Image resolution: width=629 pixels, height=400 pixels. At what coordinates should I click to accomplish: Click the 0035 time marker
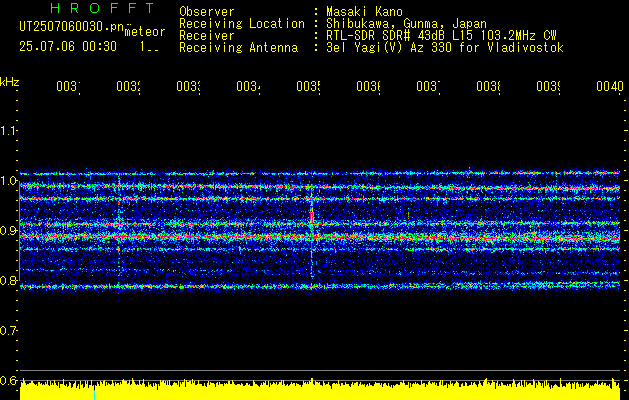tap(308, 86)
